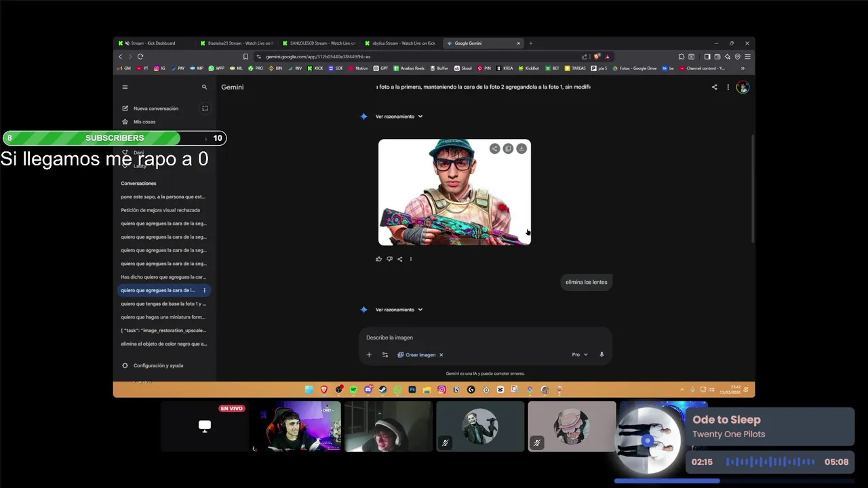The image size is (868, 488).
Task: Click the share icon overlaid on the generated image
Action: tap(494, 148)
